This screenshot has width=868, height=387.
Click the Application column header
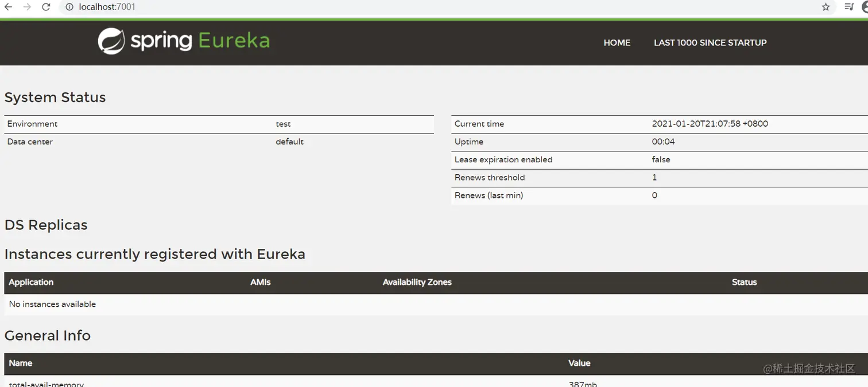point(31,282)
